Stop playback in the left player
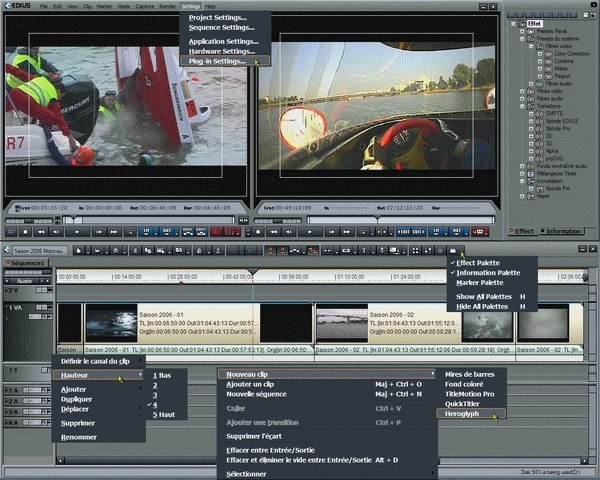Image resolution: width=600 pixels, height=480 pixels. pyautogui.click(x=26, y=232)
